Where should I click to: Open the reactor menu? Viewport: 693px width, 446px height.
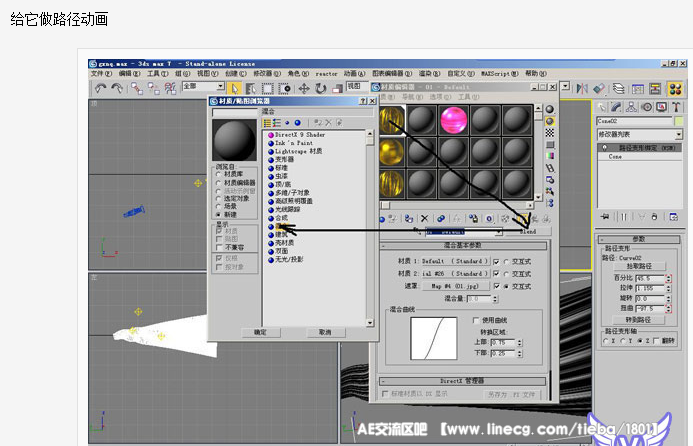click(326, 74)
